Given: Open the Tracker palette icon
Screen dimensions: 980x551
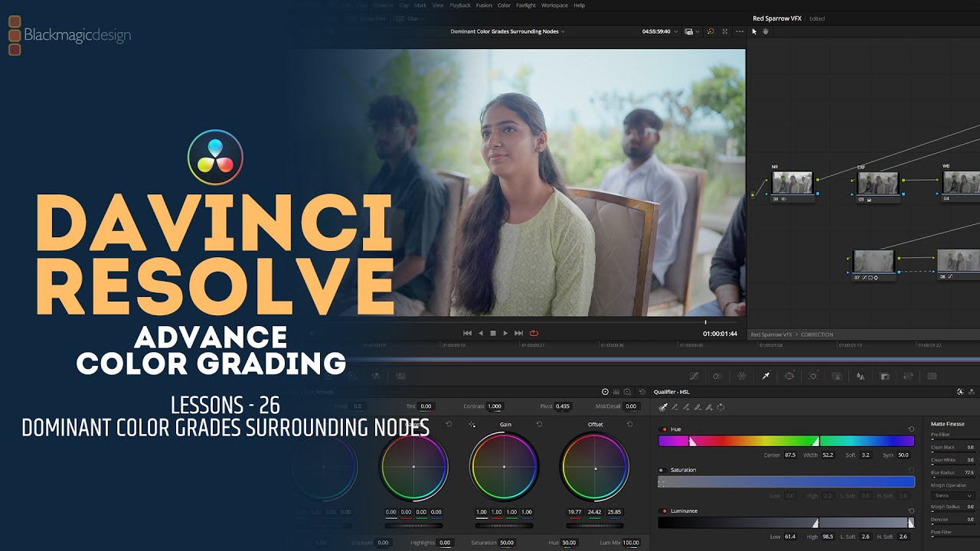Looking at the screenshot, I should 813,376.
